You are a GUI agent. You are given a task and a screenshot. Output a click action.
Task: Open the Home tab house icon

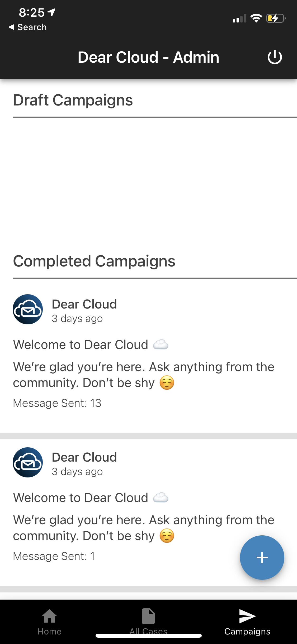(x=49, y=616)
